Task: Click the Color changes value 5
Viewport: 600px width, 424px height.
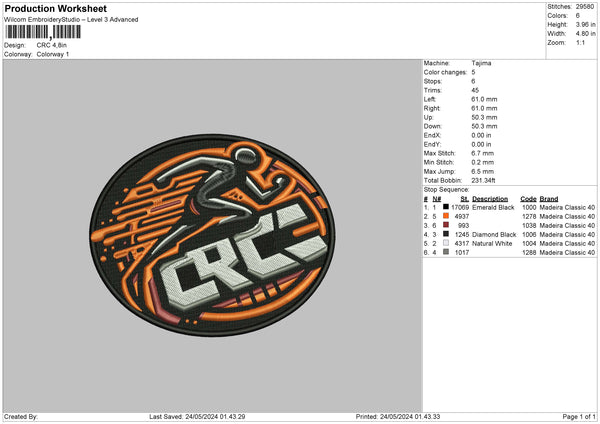Action: click(473, 72)
